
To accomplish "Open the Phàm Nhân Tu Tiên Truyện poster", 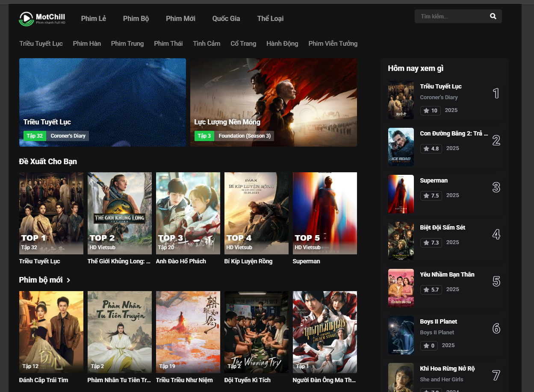I will click(x=120, y=332).
